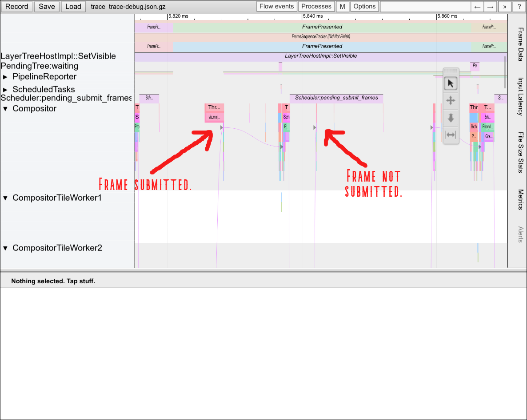Activate the pan tool with four arrows

[x=451, y=100]
